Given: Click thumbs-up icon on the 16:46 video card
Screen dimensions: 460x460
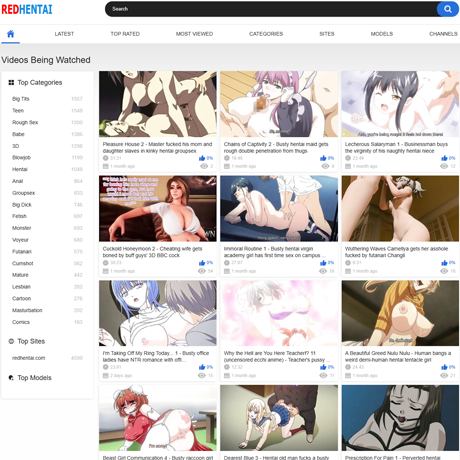Looking at the screenshot, I should (323, 158).
